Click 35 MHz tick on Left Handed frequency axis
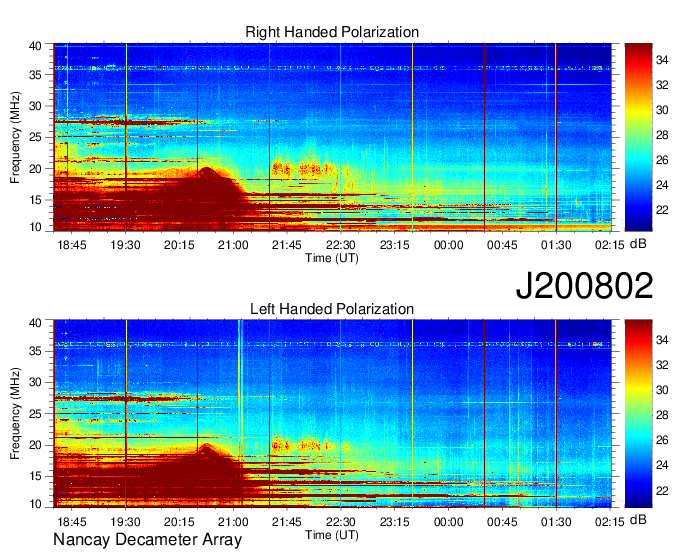680x552 pixels. [x=36, y=351]
